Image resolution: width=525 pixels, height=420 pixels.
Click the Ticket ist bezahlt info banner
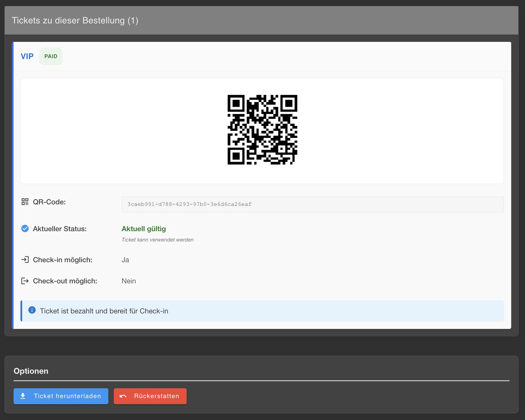coord(262,311)
